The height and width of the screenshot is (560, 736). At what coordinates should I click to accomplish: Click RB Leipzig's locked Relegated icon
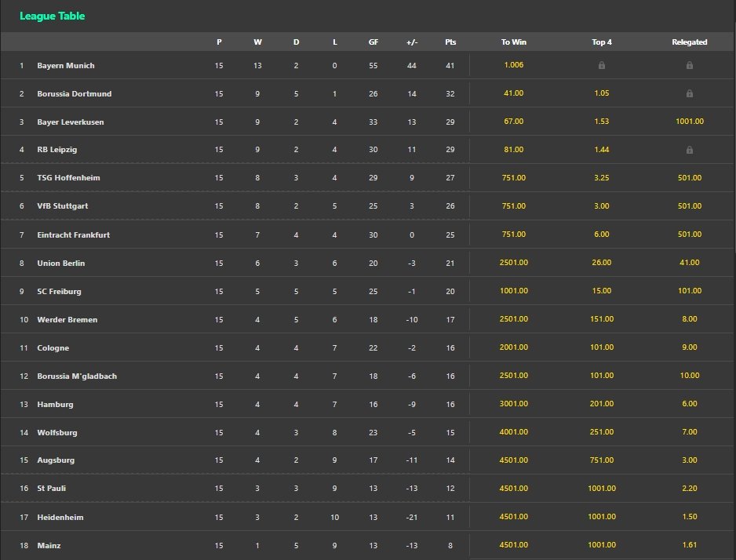point(689,150)
